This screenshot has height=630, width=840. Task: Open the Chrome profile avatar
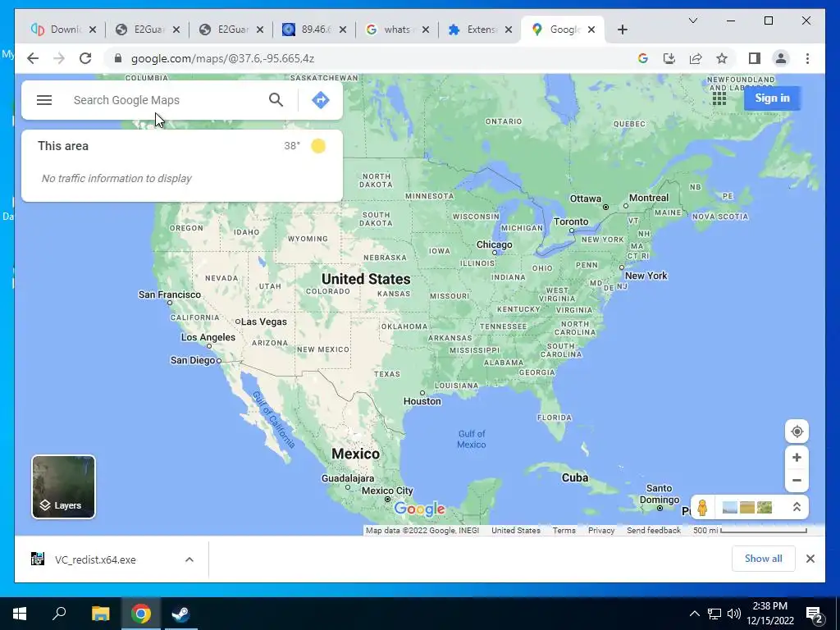coord(781,58)
